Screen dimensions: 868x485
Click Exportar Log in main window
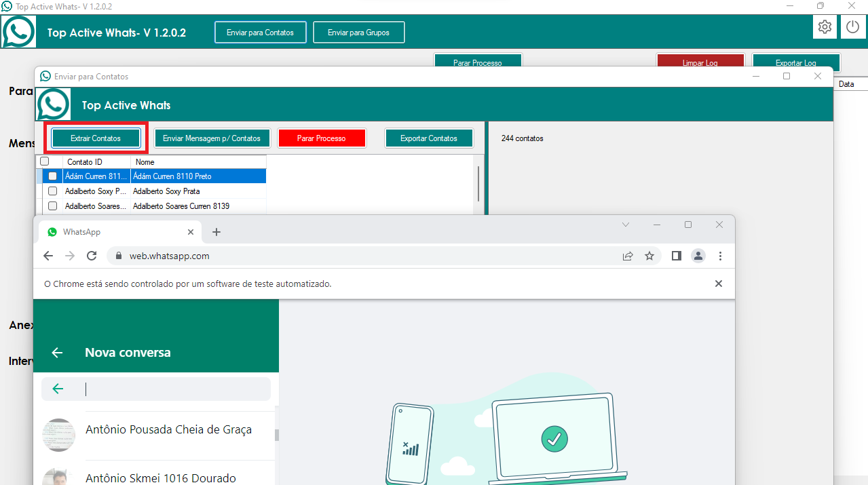tap(796, 62)
